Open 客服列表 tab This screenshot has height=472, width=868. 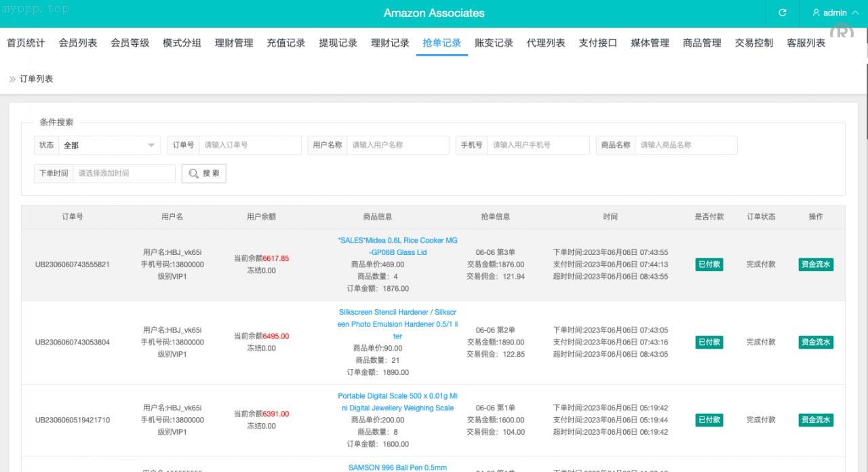coord(806,43)
